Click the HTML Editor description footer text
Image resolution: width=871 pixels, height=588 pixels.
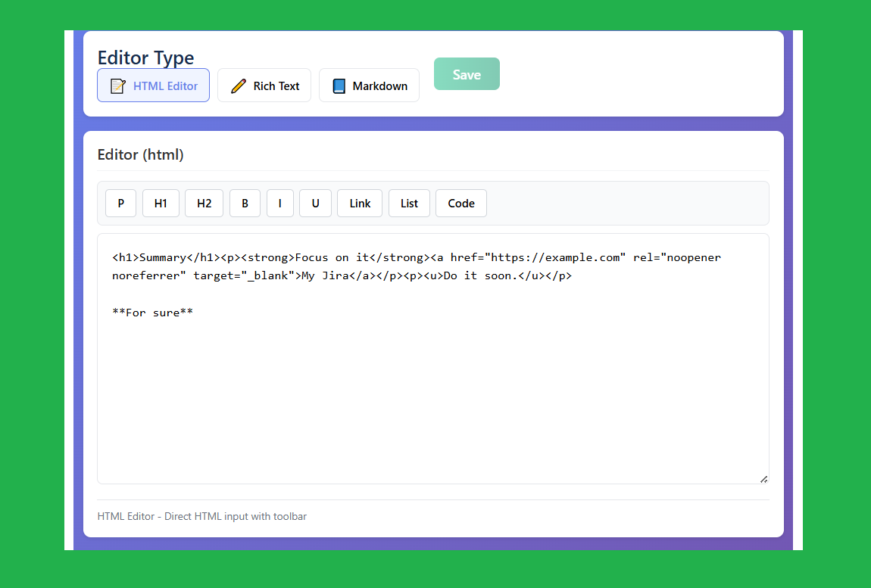[x=202, y=516]
